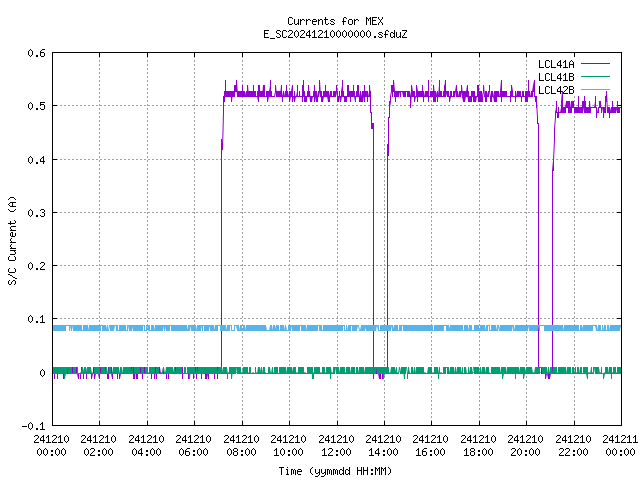Click the last purple LCL41A plateau after 22:00
The width and height of the screenshot is (640, 480).
click(x=588, y=109)
